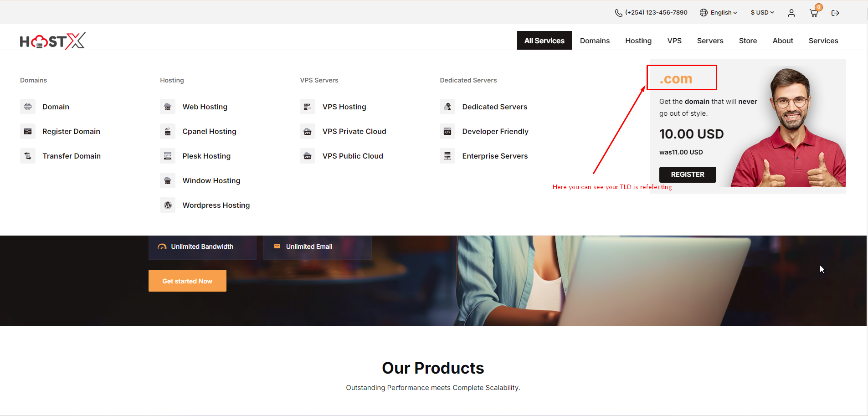The width and height of the screenshot is (868, 416).
Task: Click the Wordpress Hosting icon
Action: click(168, 205)
